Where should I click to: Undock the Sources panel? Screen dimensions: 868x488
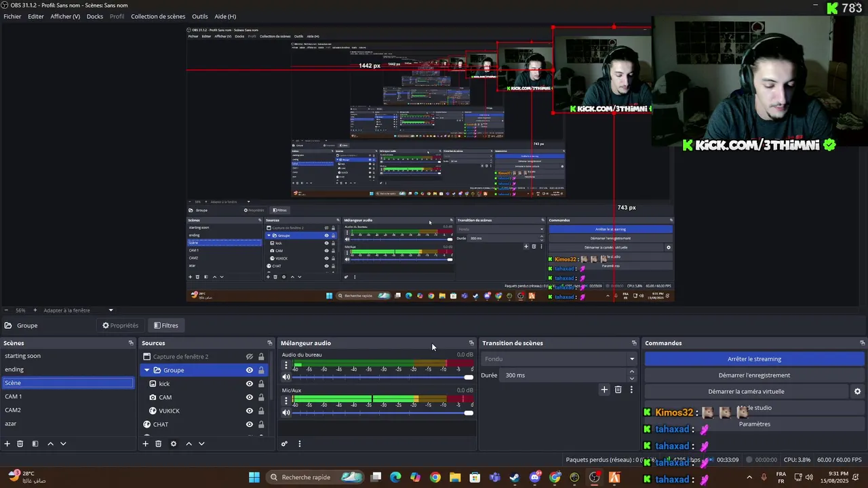pos(269,343)
